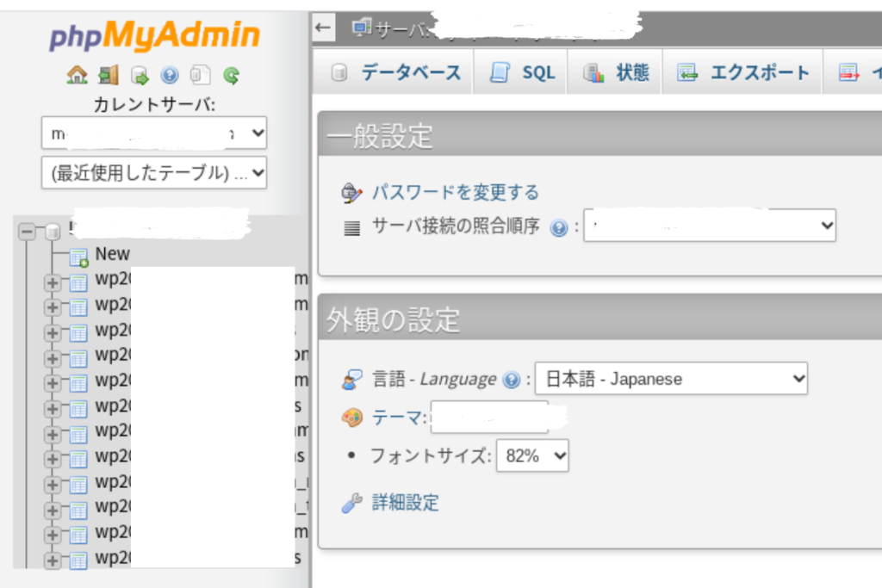882x588 pixels.
Task: Click the palette icon next to テーマ
Action: point(352,418)
